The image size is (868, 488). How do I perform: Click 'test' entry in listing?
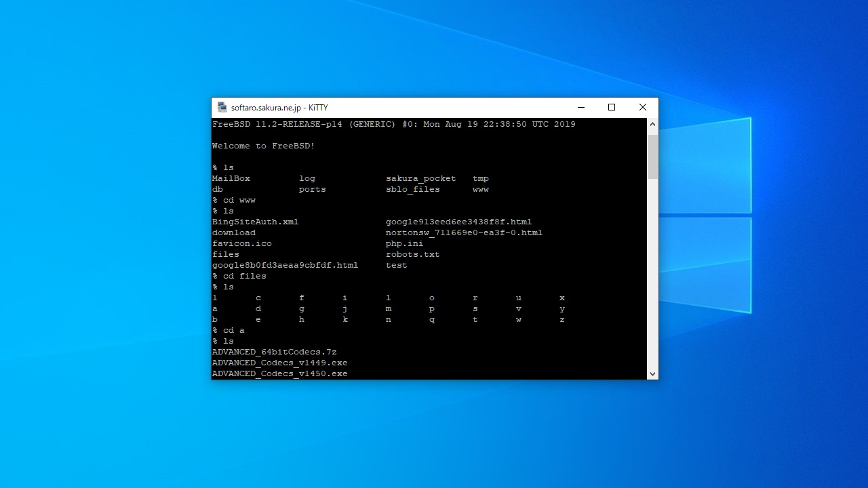[x=397, y=265]
